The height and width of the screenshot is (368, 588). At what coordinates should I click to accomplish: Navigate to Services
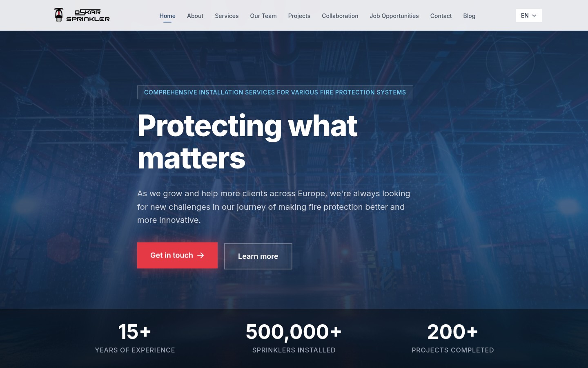(227, 16)
